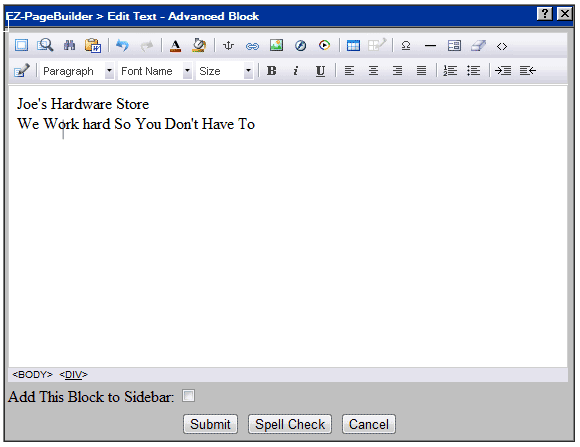Select the Paste from Word icon
This screenshot has height=447, width=580.
pyautogui.click(x=93, y=46)
